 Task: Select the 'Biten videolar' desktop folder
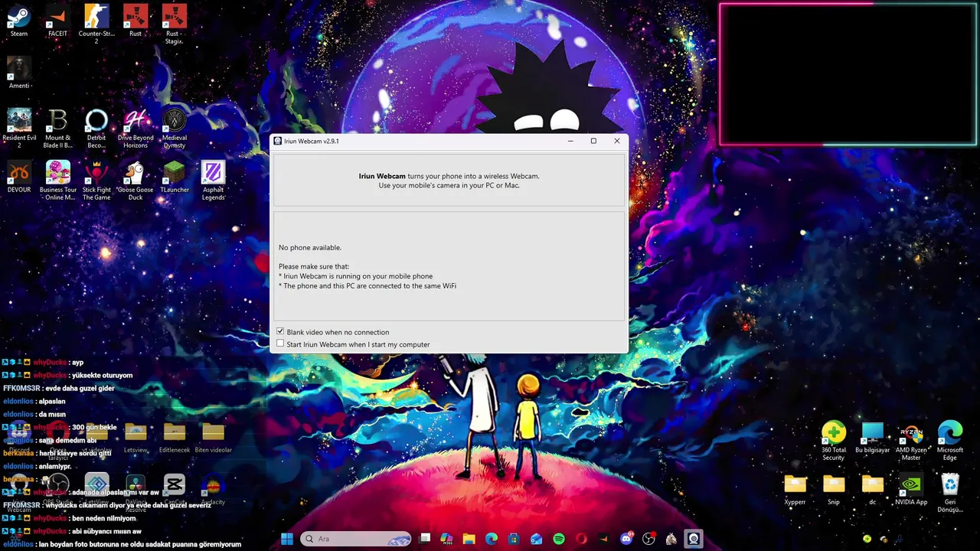[213, 438]
